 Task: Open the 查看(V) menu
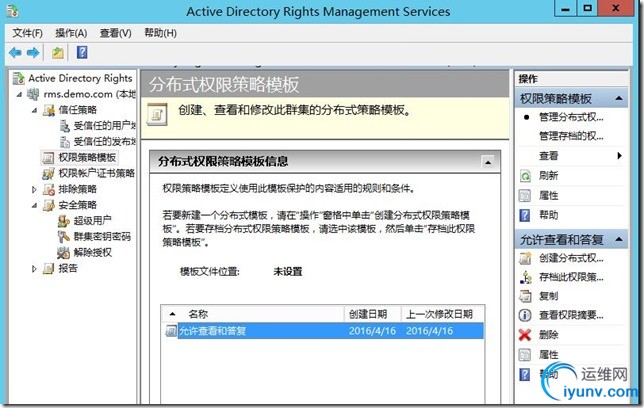click(115, 33)
